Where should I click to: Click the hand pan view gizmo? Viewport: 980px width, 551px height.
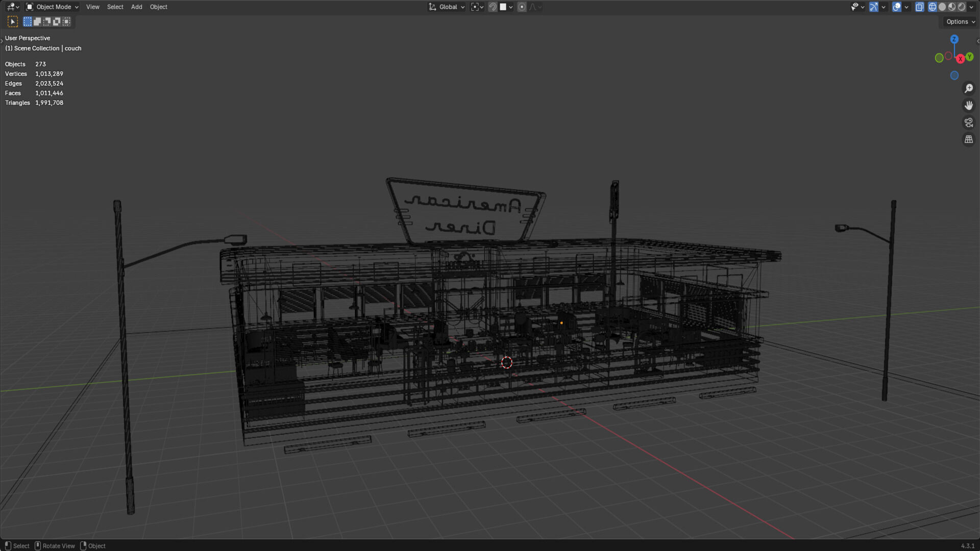point(968,106)
